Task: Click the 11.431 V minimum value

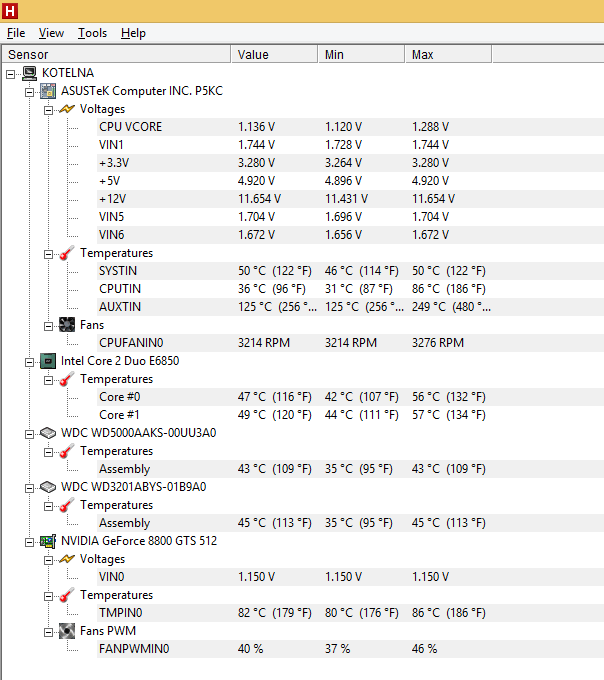Action: pos(346,199)
